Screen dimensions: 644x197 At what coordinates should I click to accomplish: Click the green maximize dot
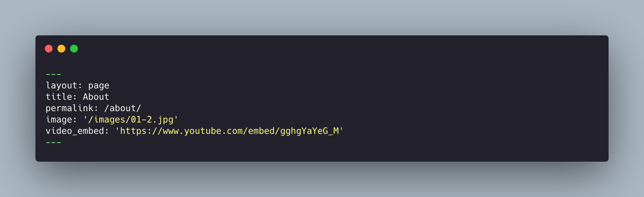tap(74, 49)
